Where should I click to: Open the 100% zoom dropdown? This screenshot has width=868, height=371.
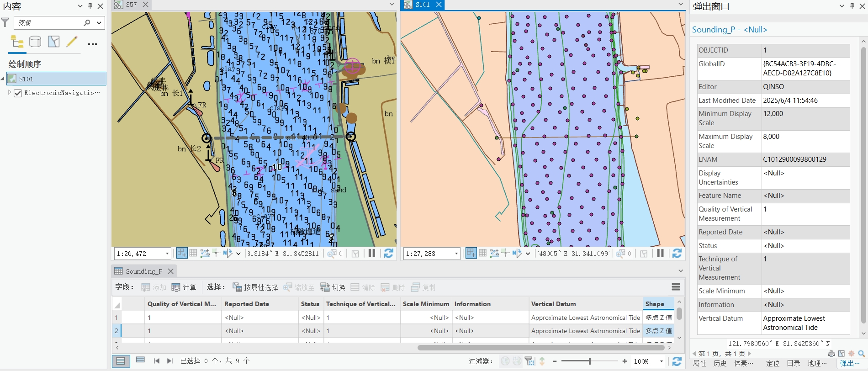tap(662, 361)
